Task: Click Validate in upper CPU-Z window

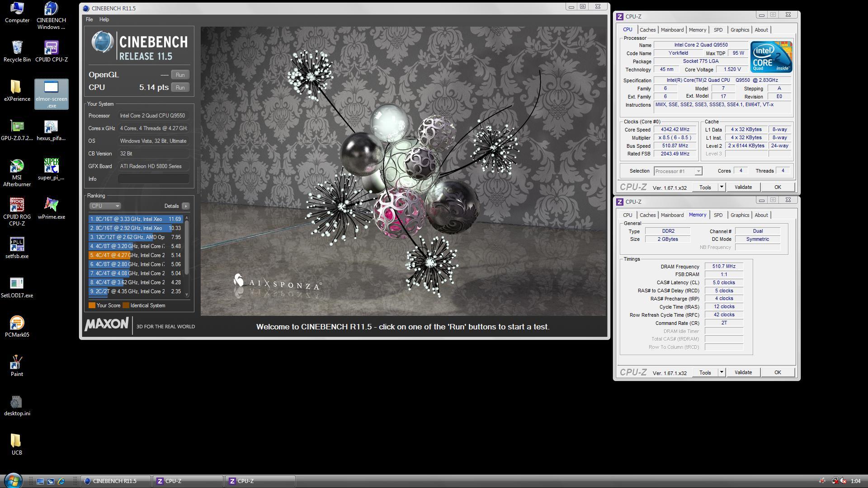Action: tap(743, 187)
